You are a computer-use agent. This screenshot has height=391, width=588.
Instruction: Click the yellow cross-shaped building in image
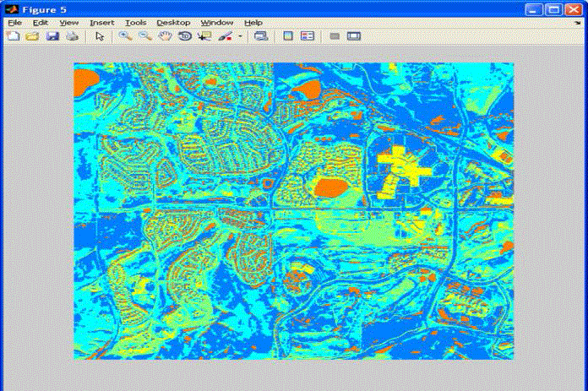pos(400,160)
